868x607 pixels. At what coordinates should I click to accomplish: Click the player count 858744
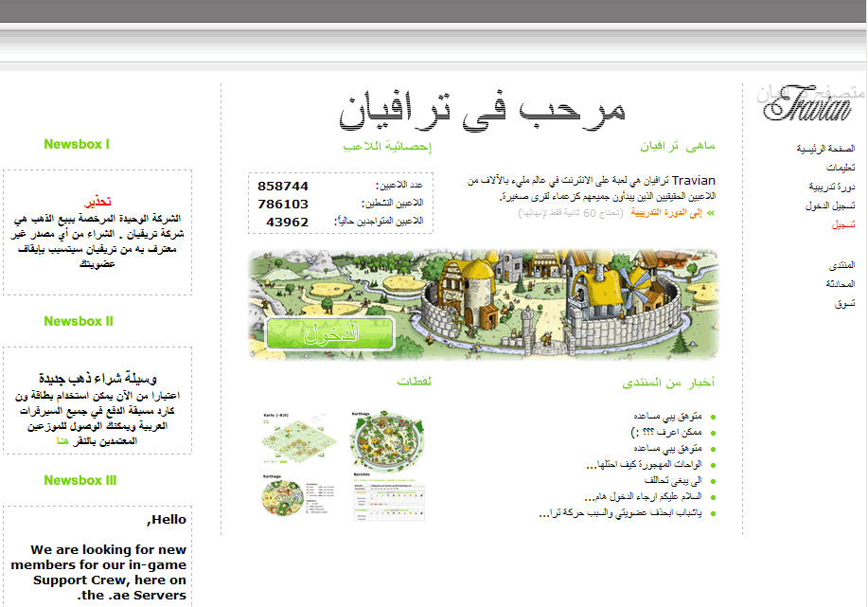tap(283, 187)
